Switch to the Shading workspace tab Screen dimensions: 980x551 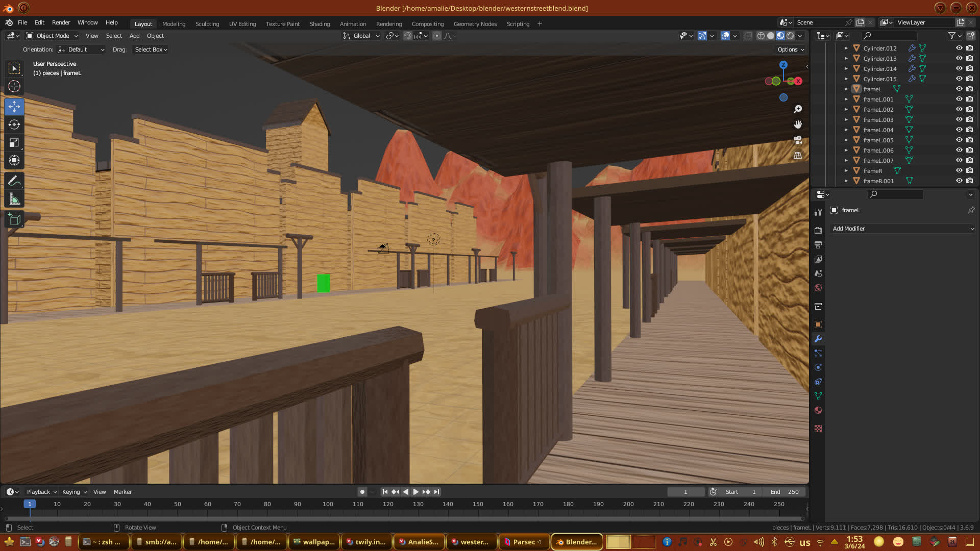coord(320,23)
